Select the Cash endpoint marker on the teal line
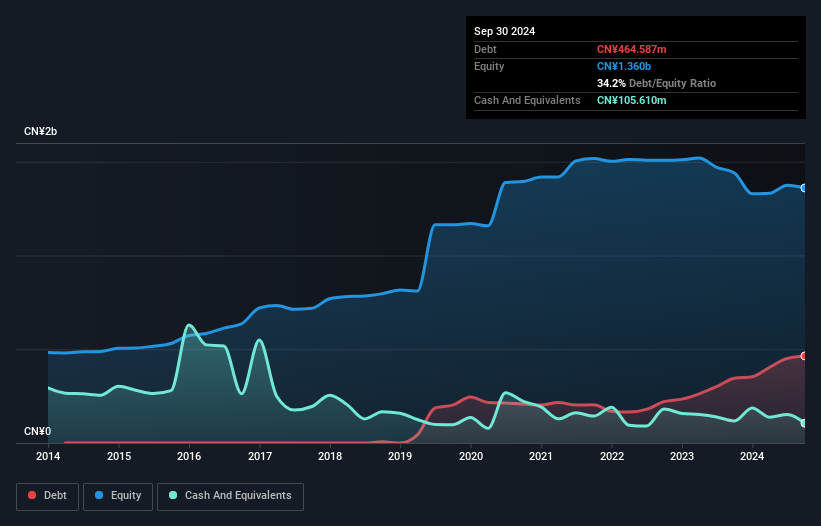 click(804, 423)
